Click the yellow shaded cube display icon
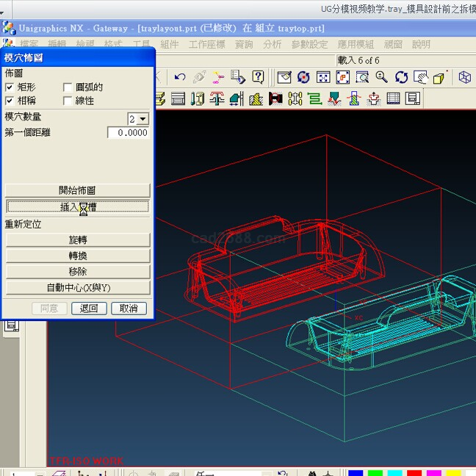This screenshot has height=476, width=476. click(x=439, y=77)
